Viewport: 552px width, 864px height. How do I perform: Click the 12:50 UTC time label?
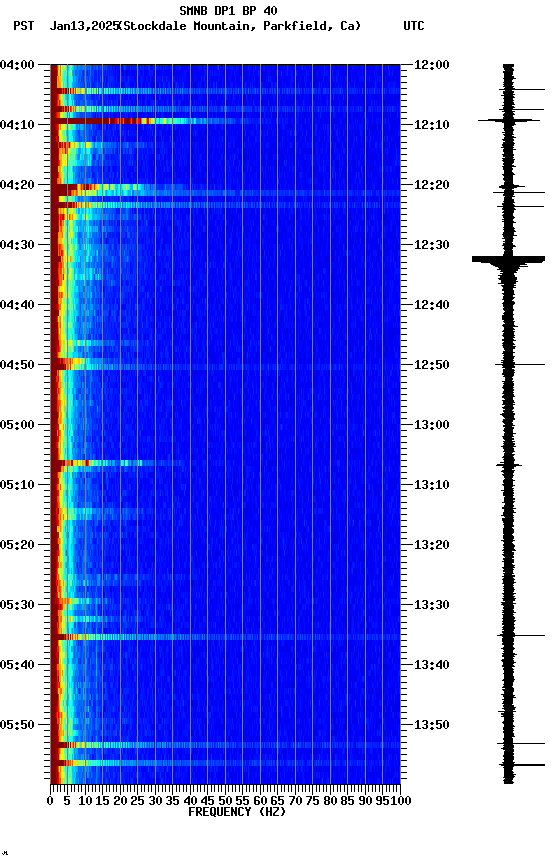432,365
